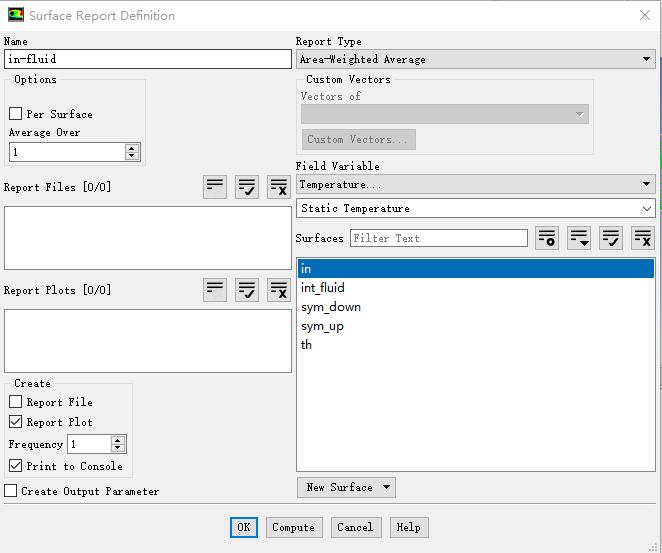Screen dimensions: 662x553
Task: Open the Static Temperature dropdown
Action: [x=475, y=208]
